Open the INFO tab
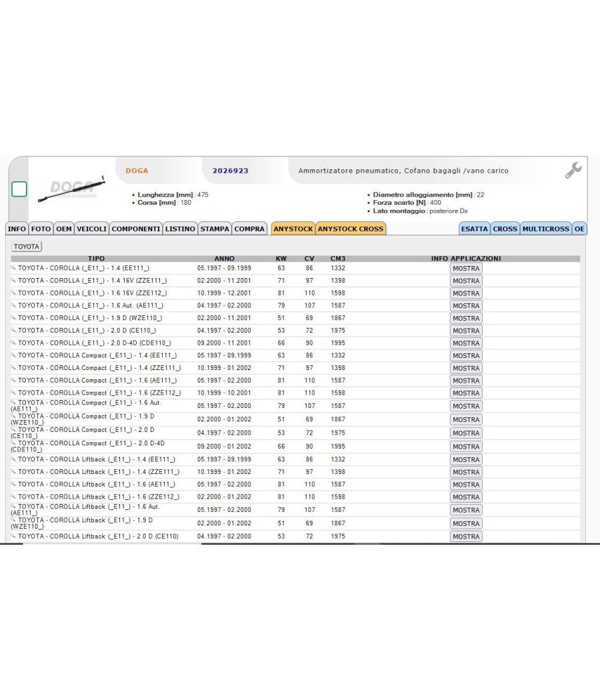The image size is (600, 700). coord(17,229)
